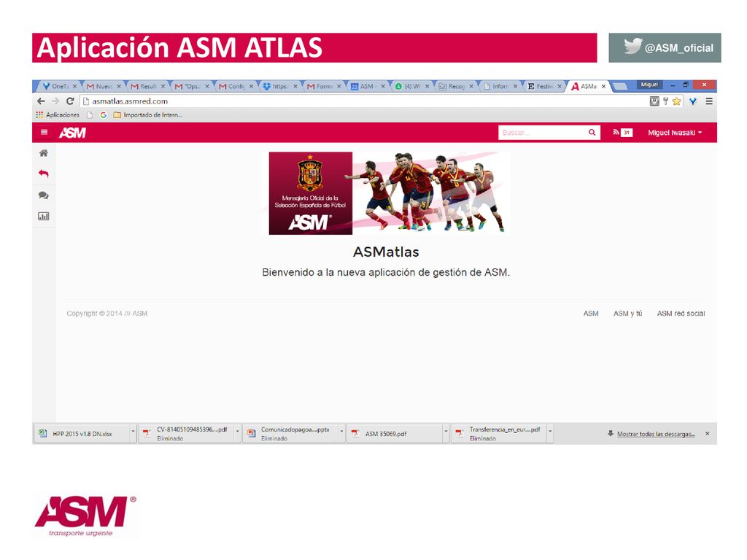
Task: Go to Home via sidebar house icon
Action: tap(43, 153)
